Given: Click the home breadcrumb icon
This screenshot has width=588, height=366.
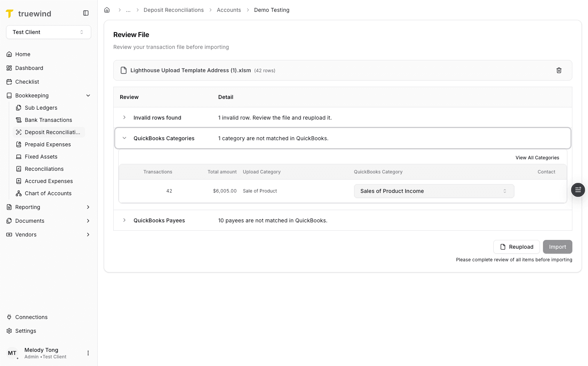Looking at the screenshot, I should pos(107,10).
